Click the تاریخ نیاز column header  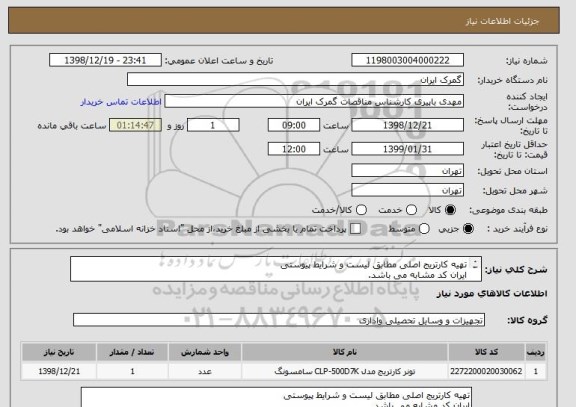tap(59, 352)
